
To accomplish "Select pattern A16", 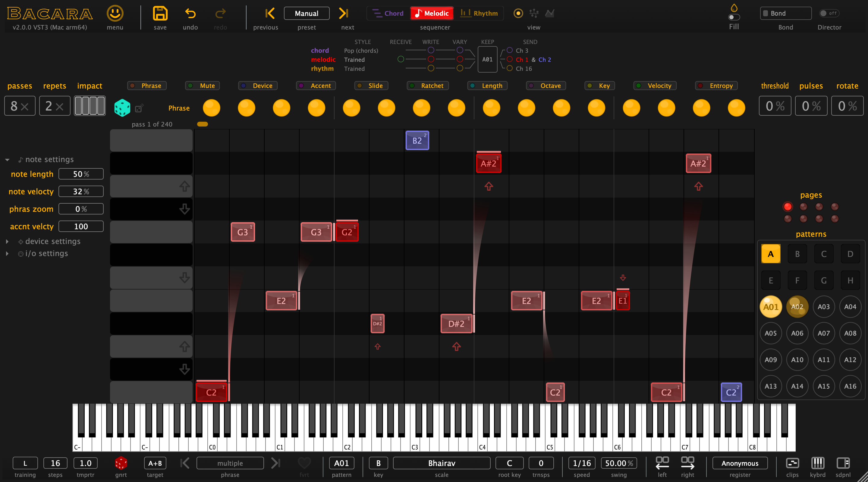I will 850,386.
